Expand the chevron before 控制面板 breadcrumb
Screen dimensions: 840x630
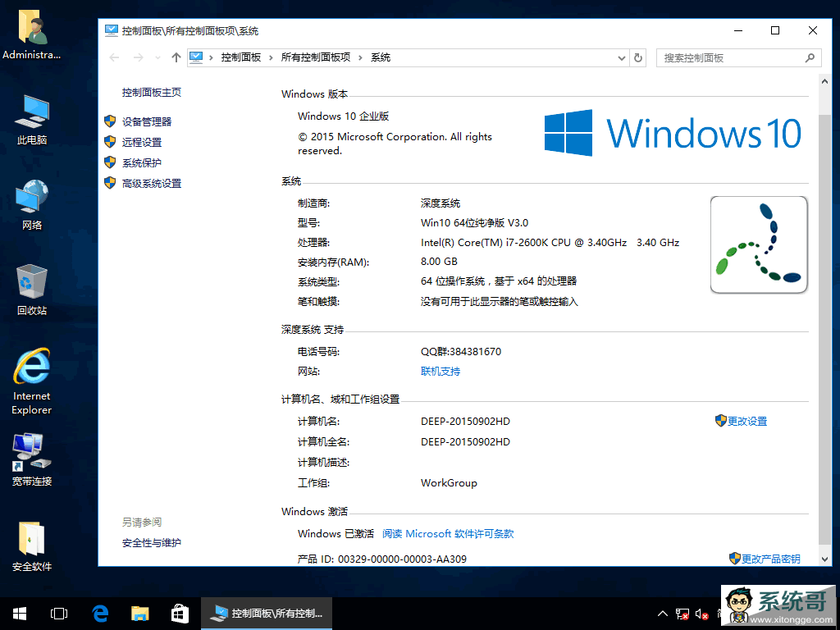point(212,57)
